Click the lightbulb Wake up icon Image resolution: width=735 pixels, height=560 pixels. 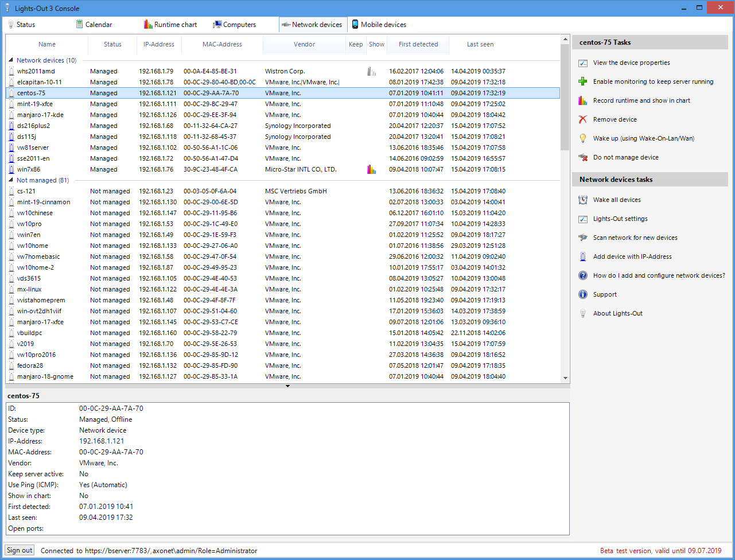583,138
